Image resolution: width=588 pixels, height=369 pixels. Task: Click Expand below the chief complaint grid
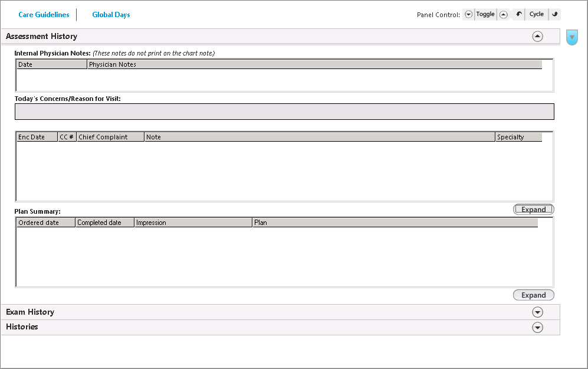click(x=533, y=210)
